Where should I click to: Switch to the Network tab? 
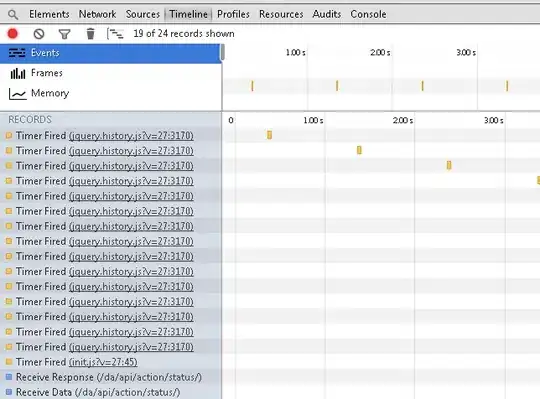pos(97,14)
